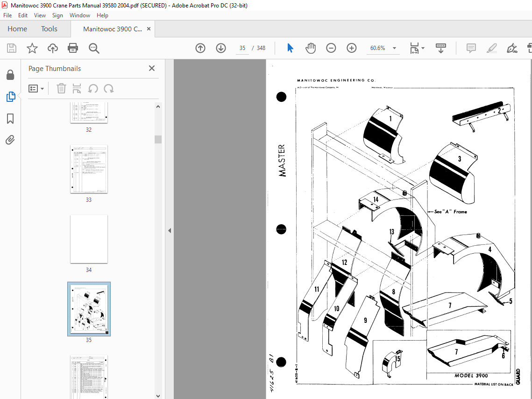
Task: Click the Page Thumbnails panel title
Action: click(55, 69)
